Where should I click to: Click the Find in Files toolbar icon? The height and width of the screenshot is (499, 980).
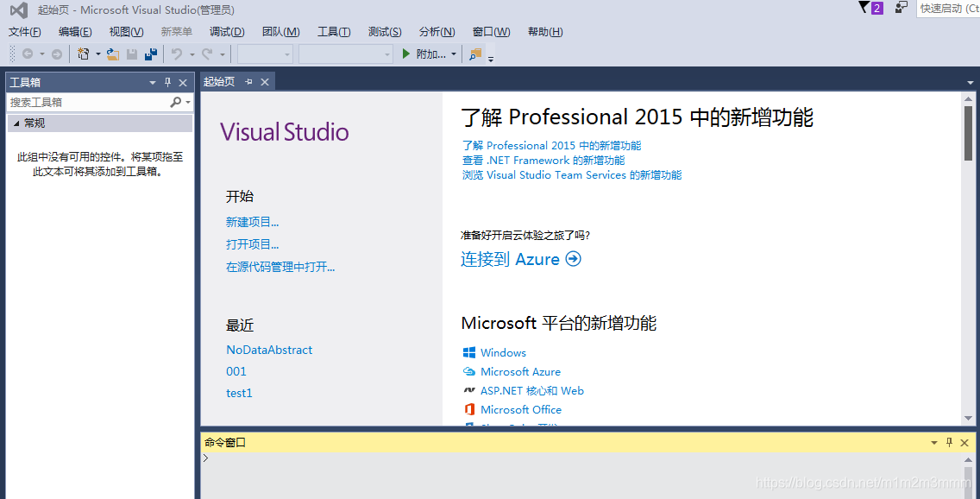[475, 54]
